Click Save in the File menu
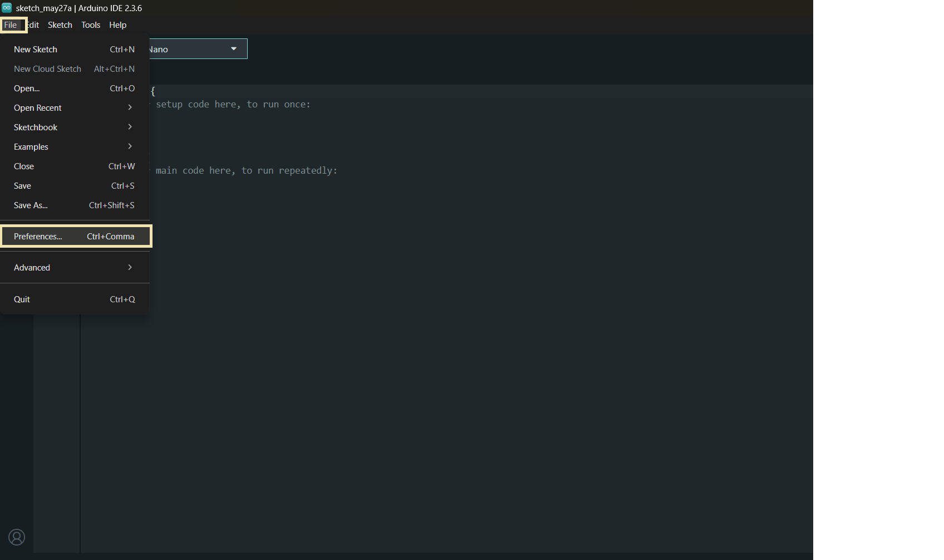The width and height of the screenshot is (944, 560). [x=74, y=186]
